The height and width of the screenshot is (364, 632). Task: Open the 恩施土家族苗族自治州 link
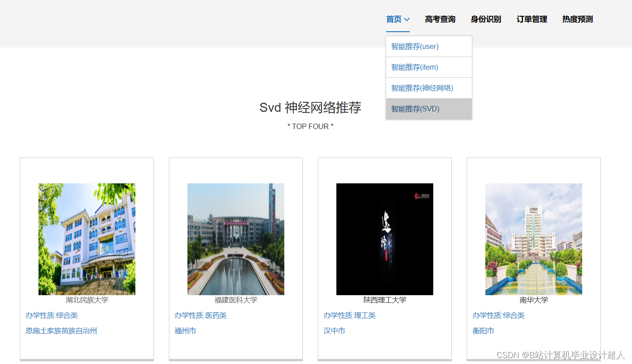[61, 331]
